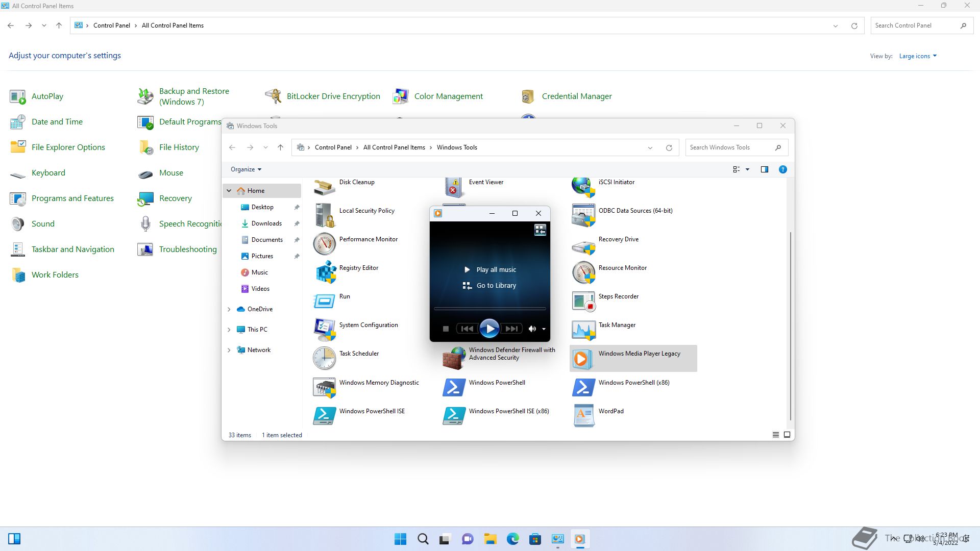Screen dimensions: 980x551
Task: Refresh the Windows Tools window
Action: [669, 148]
